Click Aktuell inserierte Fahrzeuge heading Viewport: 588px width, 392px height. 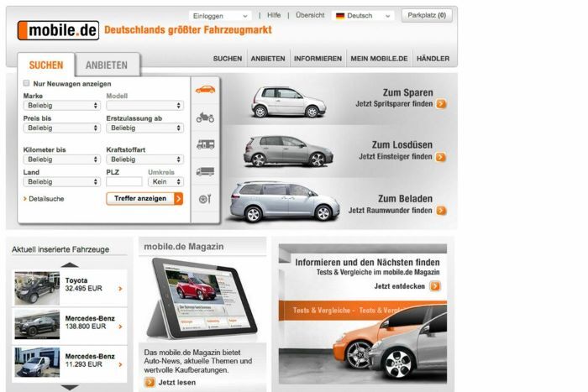point(60,249)
